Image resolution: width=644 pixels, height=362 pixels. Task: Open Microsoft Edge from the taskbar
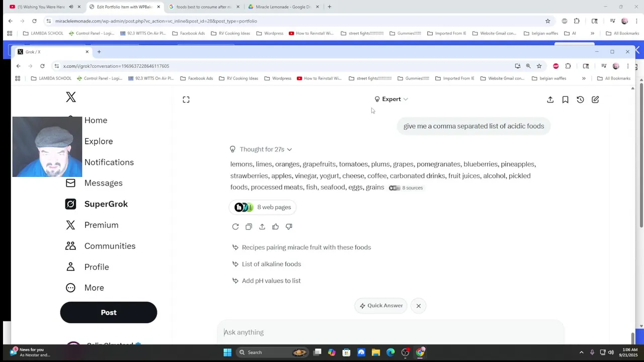390,352
